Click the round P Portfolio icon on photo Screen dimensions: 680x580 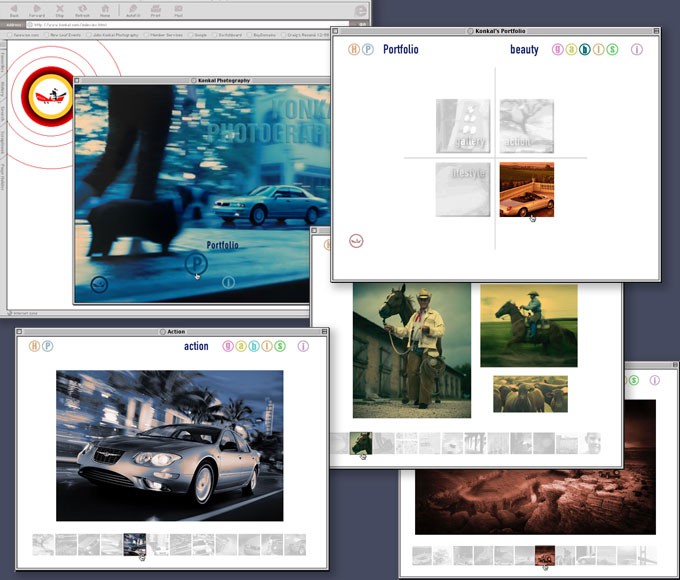click(x=196, y=264)
